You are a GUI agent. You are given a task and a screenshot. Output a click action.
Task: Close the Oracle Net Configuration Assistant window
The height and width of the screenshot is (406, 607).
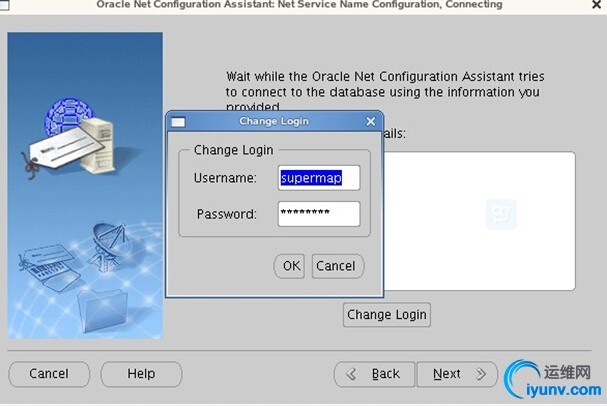click(597, 5)
